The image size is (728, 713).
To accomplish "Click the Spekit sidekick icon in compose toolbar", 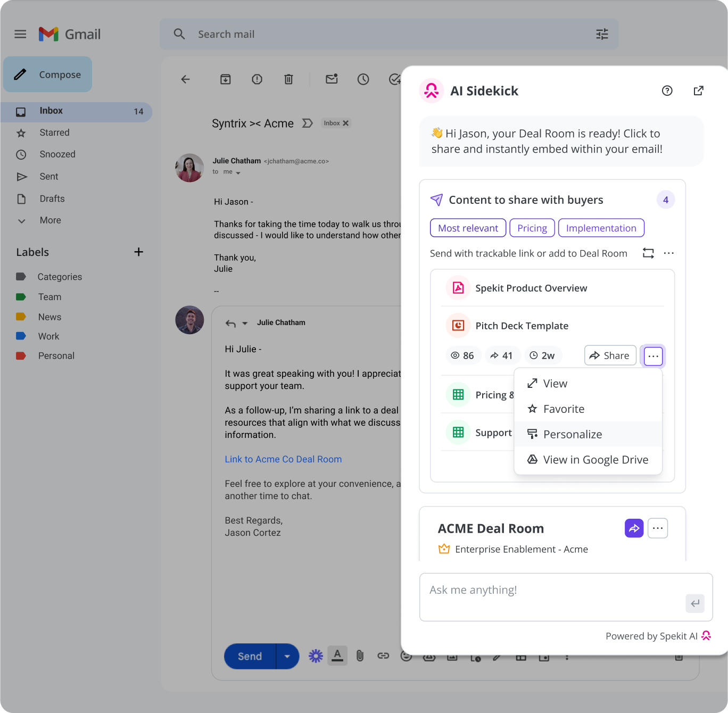I will 316,656.
